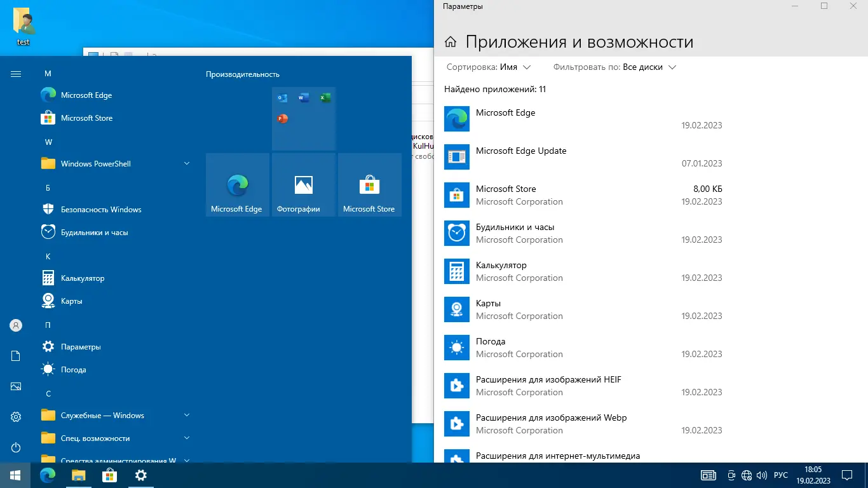Select the user avatar test in Start menu
Viewport: 868px width, 488px height.
click(15, 325)
